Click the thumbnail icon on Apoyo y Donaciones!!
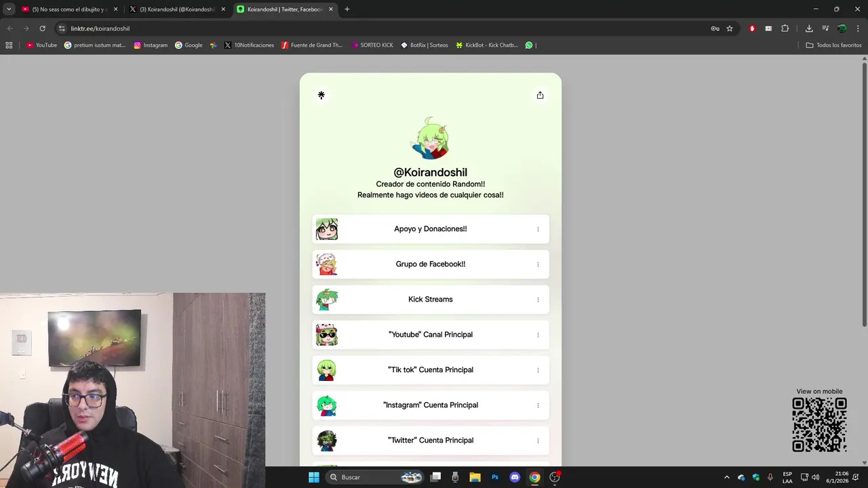The image size is (868, 488). pyautogui.click(x=327, y=229)
